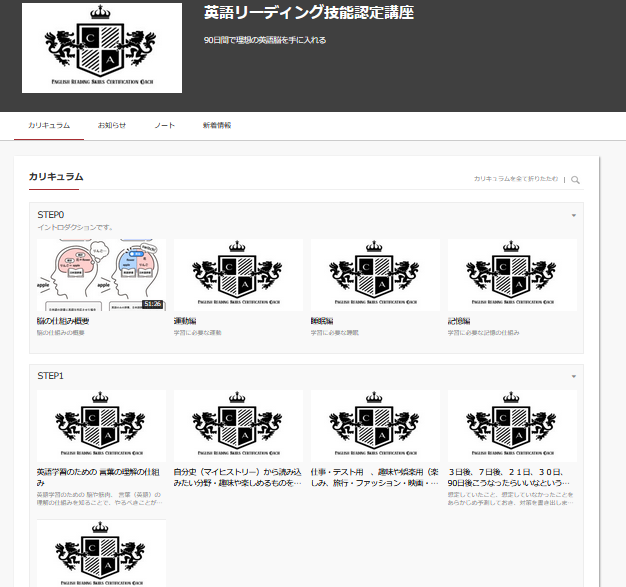Image resolution: width=626 pixels, height=587 pixels.
Task: Open the 運動編 lesson thumbnail
Action: 238,274
